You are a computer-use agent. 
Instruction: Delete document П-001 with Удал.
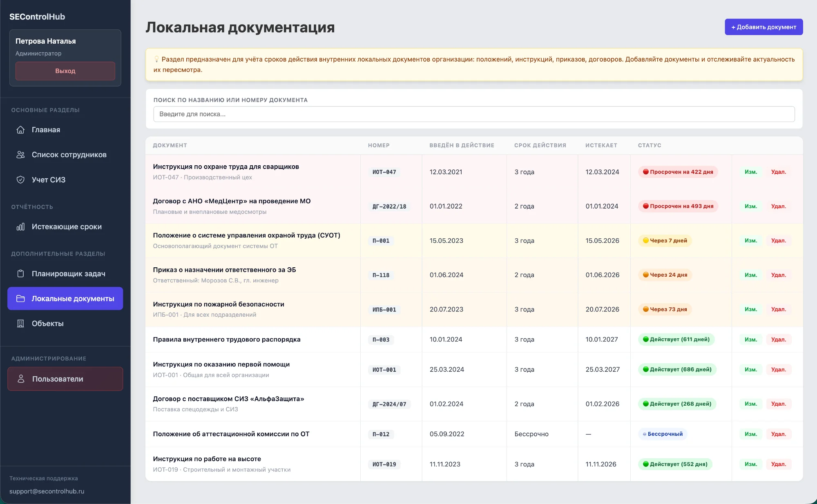(x=778, y=240)
